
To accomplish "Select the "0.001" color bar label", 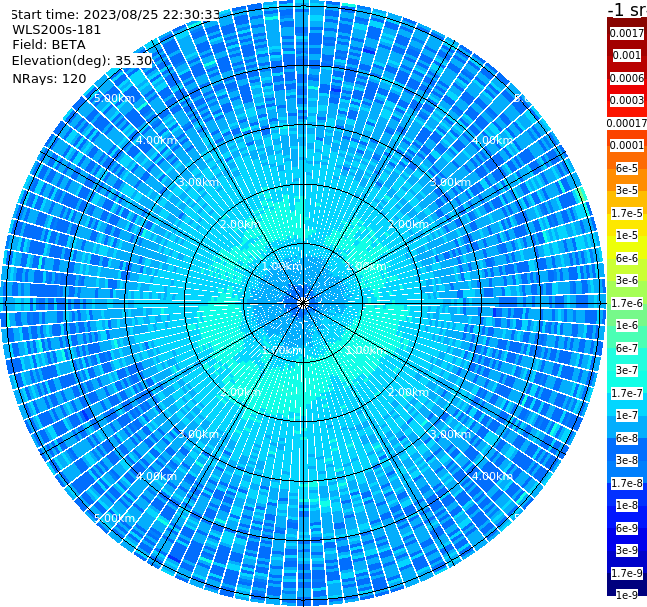I will coord(627,55).
